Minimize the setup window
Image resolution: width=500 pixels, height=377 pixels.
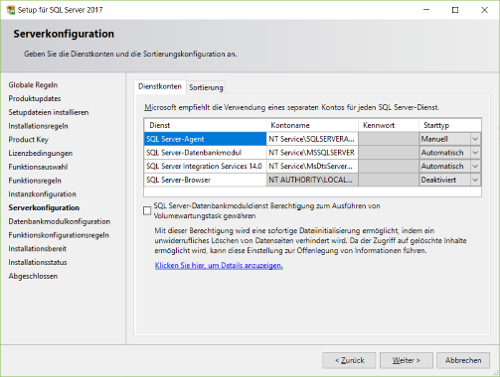[426, 10]
